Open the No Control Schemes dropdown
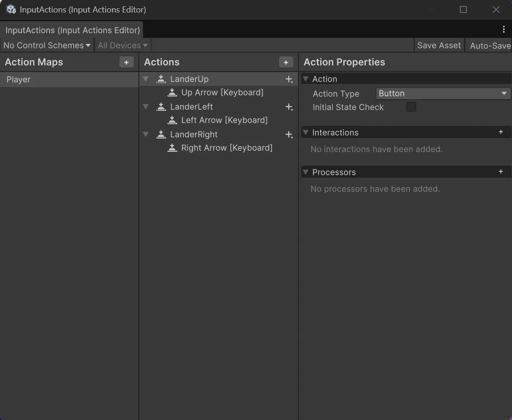The width and height of the screenshot is (512, 420). [47, 45]
